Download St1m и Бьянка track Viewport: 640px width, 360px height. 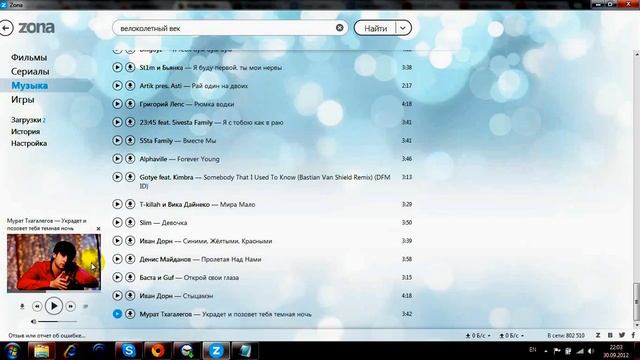pos(130,67)
